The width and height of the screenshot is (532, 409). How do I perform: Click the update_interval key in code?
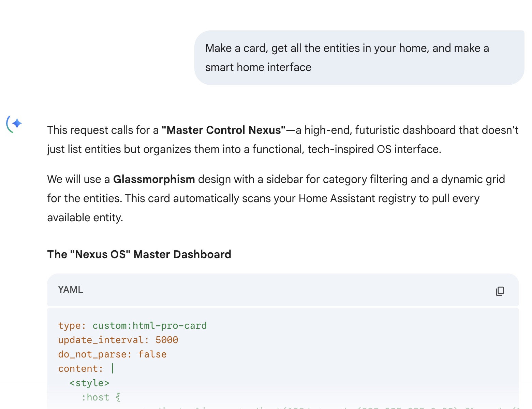pos(101,340)
